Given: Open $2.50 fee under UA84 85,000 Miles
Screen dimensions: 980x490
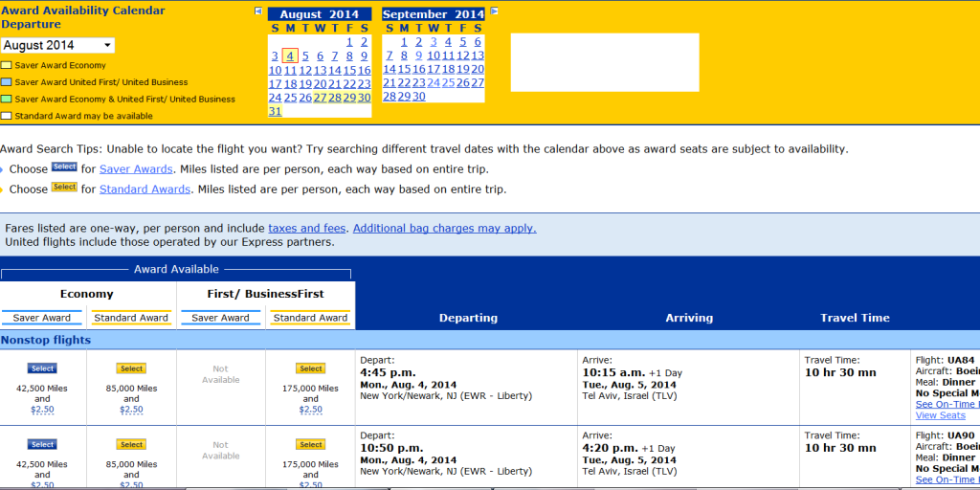Looking at the screenshot, I should click(131, 410).
